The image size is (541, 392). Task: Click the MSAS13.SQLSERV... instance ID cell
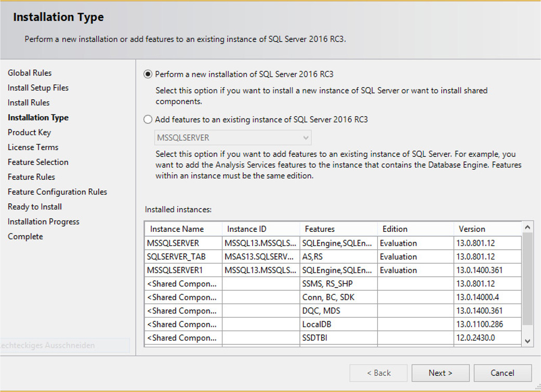click(x=261, y=257)
